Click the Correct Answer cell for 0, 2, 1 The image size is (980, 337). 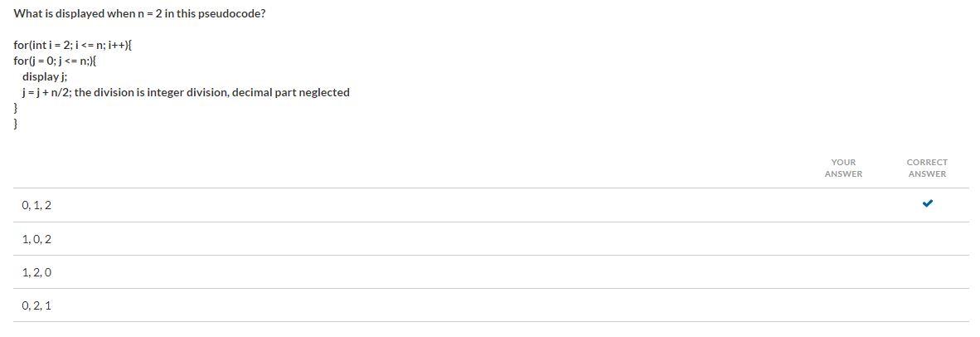point(927,305)
